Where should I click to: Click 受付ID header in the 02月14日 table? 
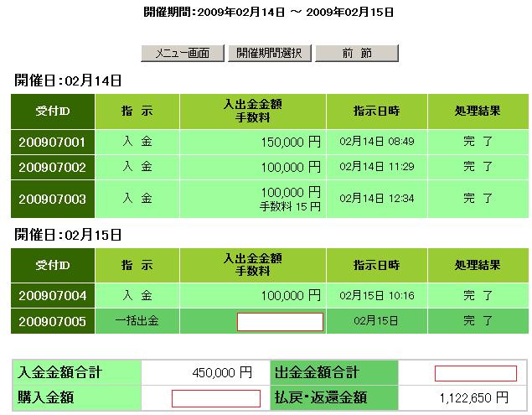(x=53, y=112)
